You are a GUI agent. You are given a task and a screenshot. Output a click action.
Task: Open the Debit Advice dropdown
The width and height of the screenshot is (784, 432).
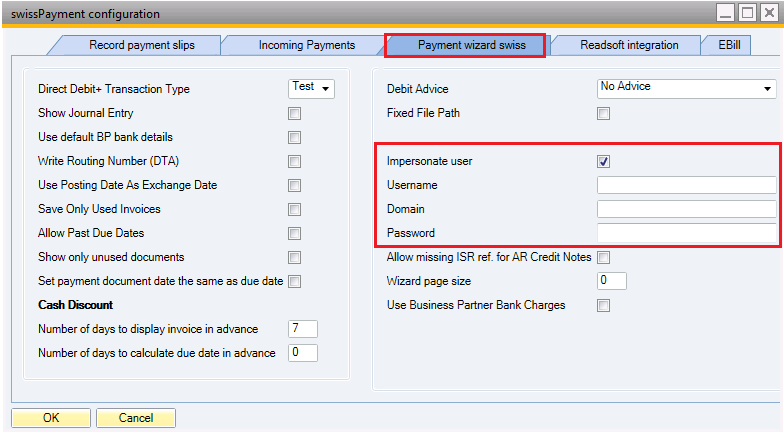click(x=686, y=88)
